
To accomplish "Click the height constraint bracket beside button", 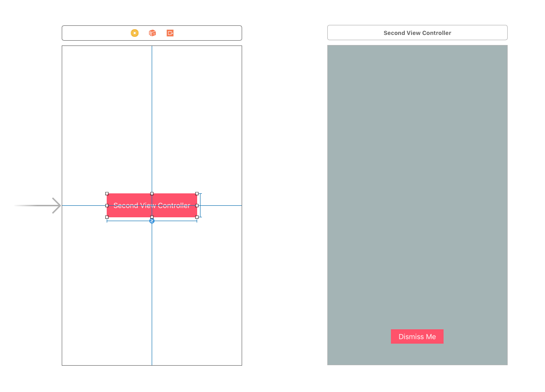I will [x=200, y=205].
